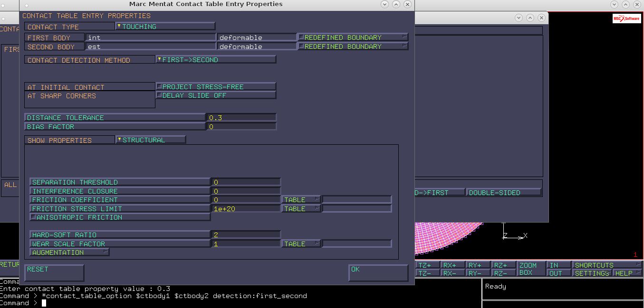Open the contact detection method FIRST->SECOND dropdown

coord(216,60)
